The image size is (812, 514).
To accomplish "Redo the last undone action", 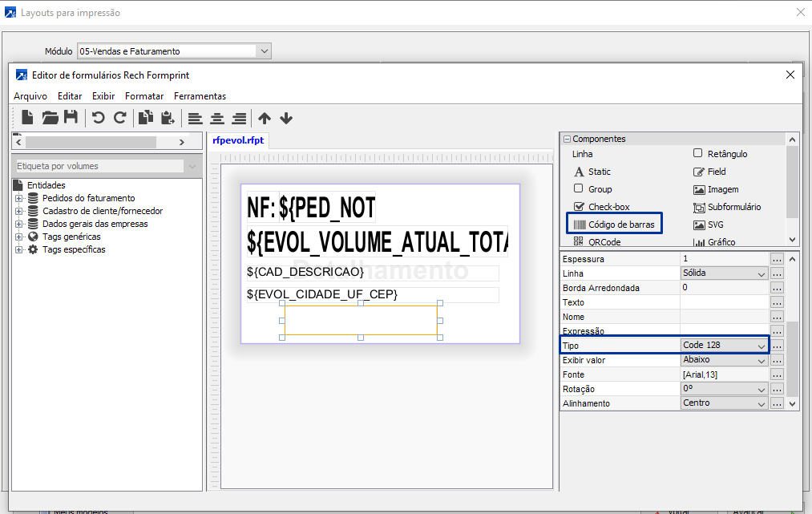I will (119, 118).
